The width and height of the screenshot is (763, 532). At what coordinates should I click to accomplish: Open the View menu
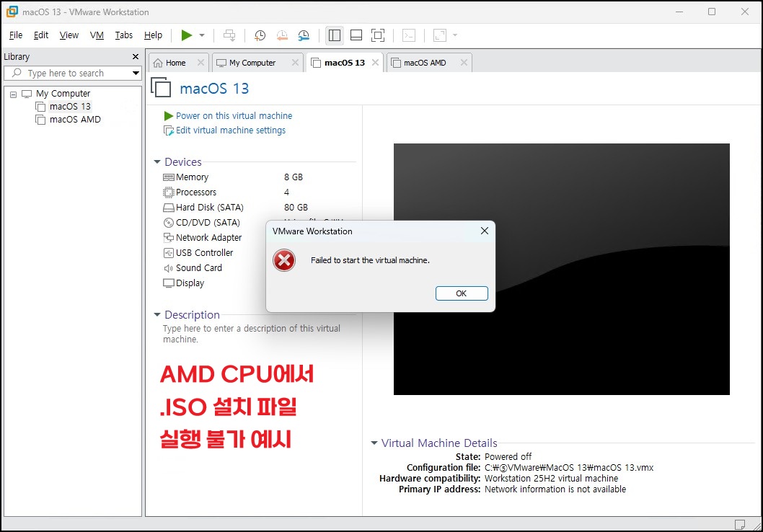click(x=69, y=35)
